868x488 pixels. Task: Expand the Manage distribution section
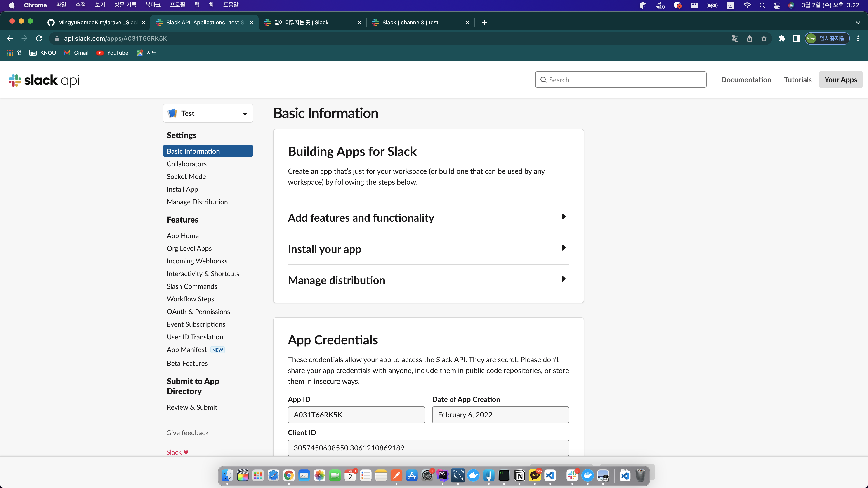pyautogui.click(x=428, y=280)
